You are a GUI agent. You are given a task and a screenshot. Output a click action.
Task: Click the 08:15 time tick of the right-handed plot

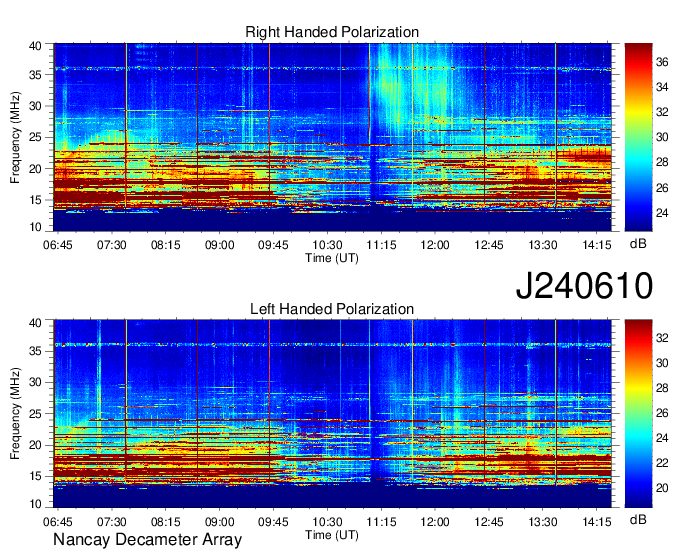166,245
